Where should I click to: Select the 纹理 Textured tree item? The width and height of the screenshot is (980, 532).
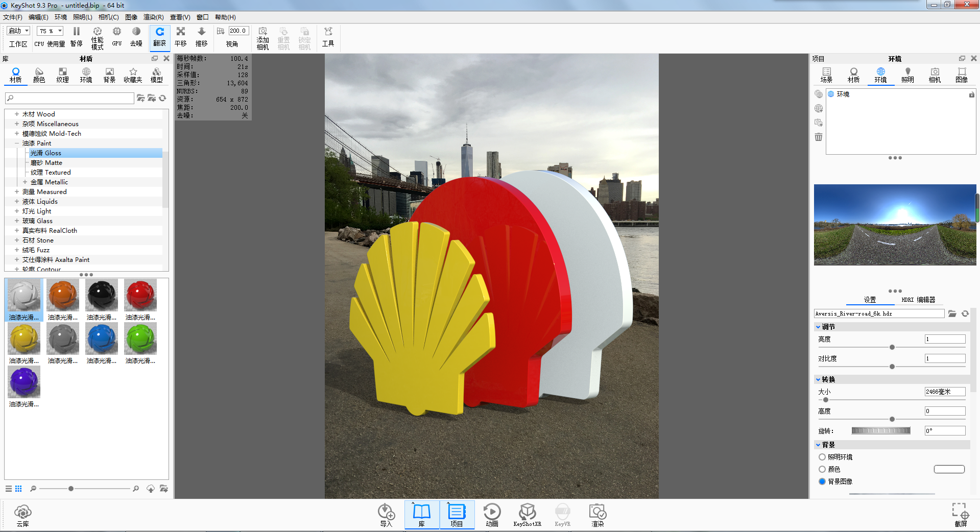pyautogui.click(x=51, y=172)
